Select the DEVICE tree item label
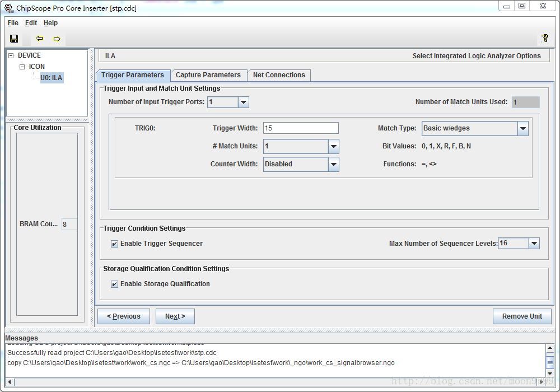The image size is (560, 392). pyautogui.click(x=29, y=55)
